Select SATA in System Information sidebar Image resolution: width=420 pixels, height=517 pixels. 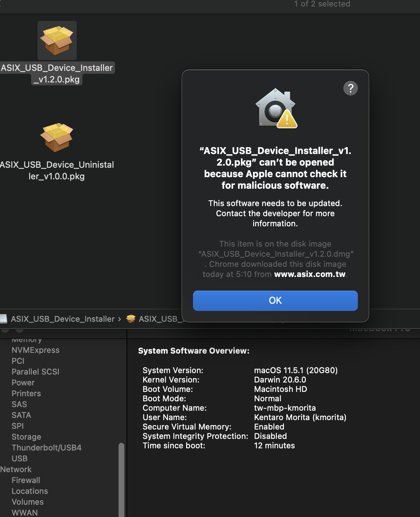pos(21,415)
